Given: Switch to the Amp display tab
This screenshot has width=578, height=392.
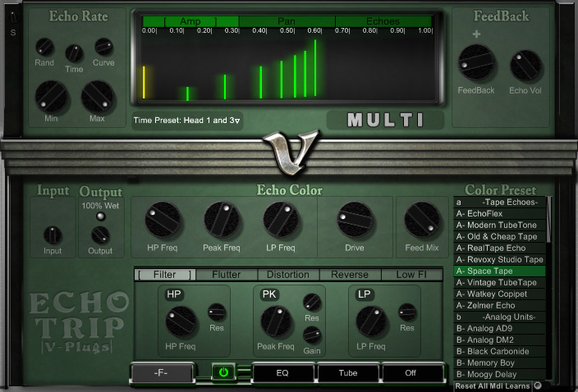Looking at the screenshot, I should (190, 21).
